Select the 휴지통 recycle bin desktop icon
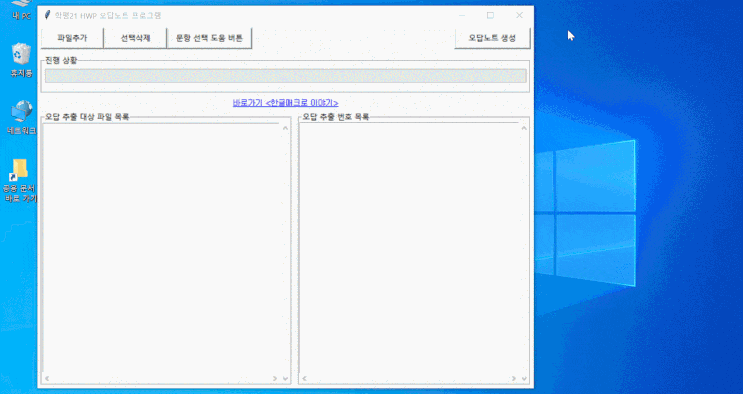 21,60
